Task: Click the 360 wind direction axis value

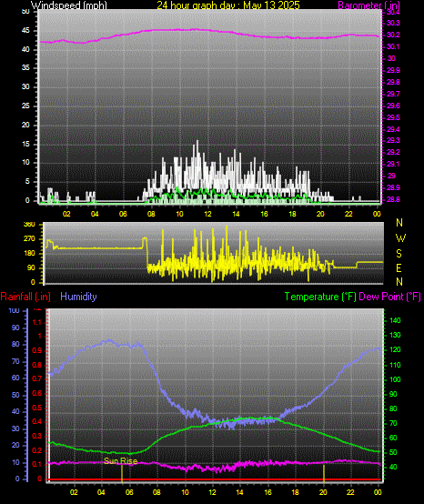Action: (x=29, y=225)
